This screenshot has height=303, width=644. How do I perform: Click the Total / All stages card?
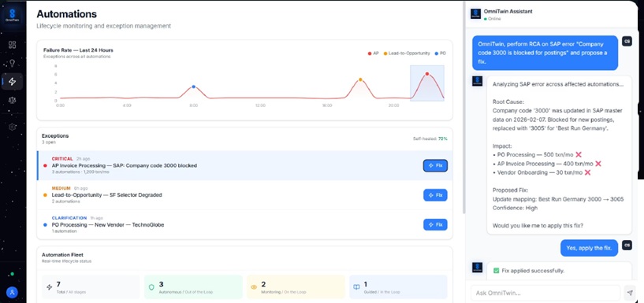91,287
